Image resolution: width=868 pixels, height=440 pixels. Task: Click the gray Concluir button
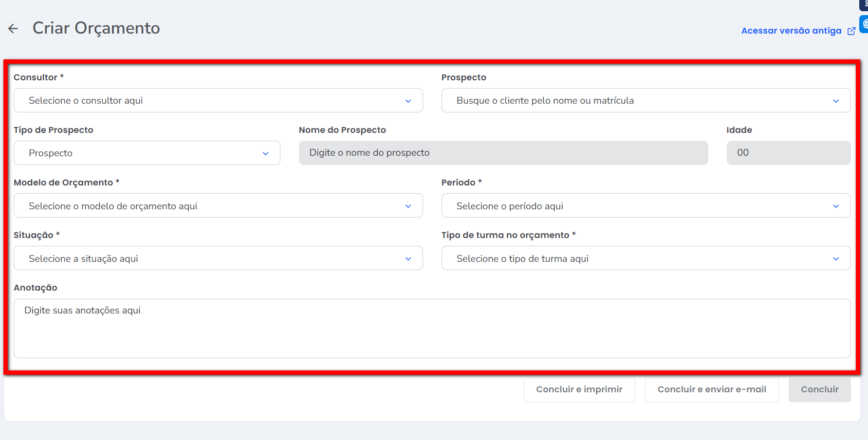[819, 389]
